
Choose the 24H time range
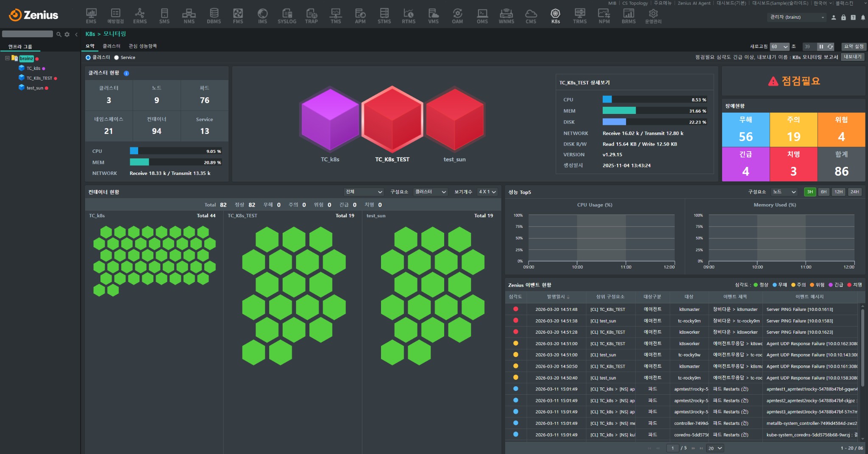pos(855,192)
